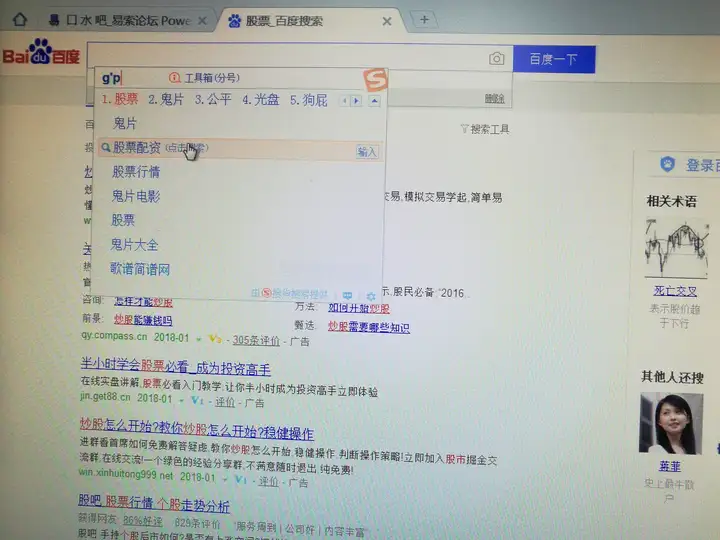This screenshot has height=540, width=720.
Task: Open the 死亡交叉 term link
Action: tap(675, 291)
